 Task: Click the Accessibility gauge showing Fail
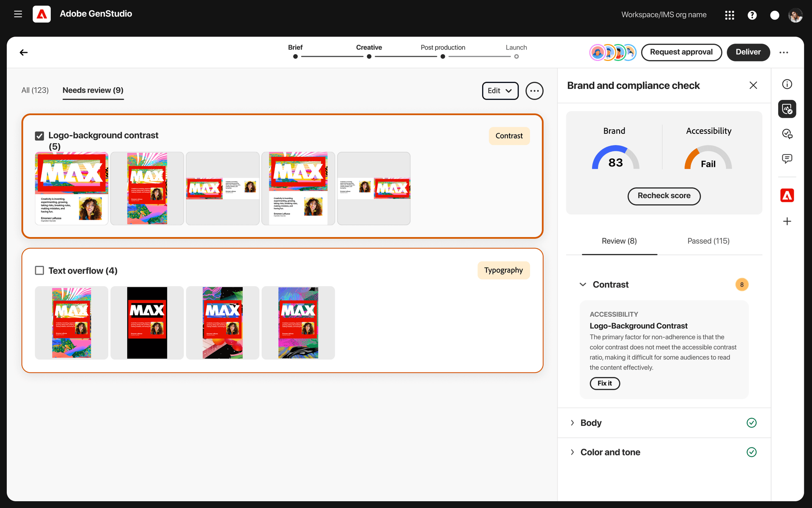tap(708, 157)
